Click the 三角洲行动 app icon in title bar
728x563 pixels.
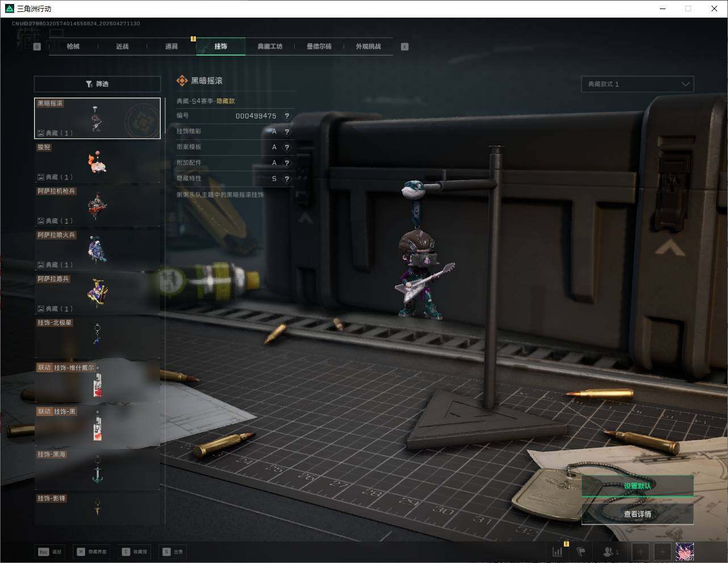coord(9,9)
